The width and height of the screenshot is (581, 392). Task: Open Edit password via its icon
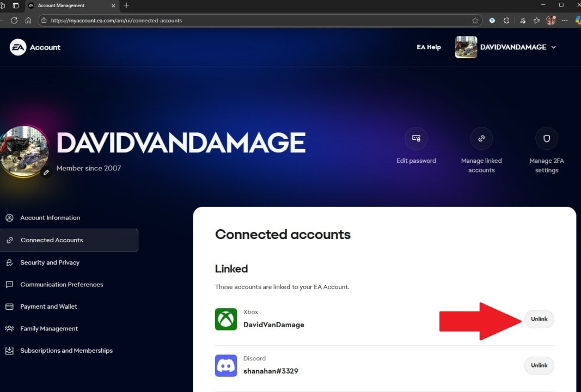click(416, 138)
